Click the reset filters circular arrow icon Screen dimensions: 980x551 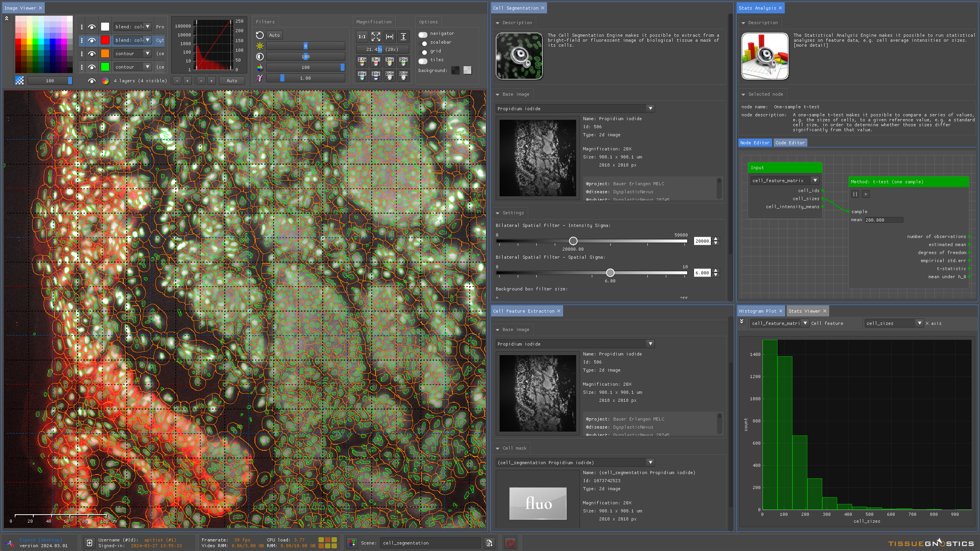(260, 35)
